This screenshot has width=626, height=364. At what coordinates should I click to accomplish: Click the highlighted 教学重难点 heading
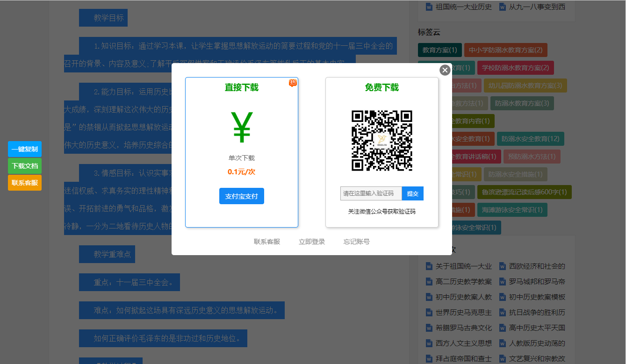click(113, 254)
